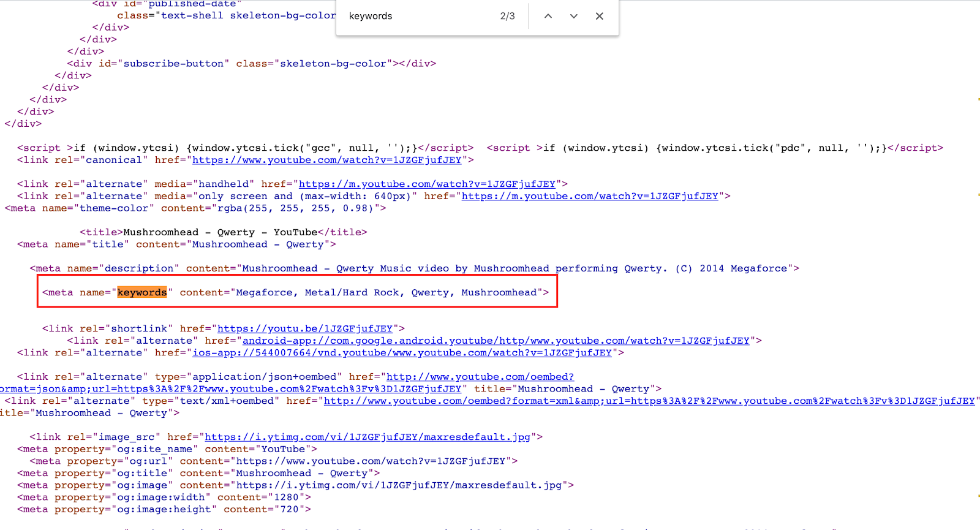
Task: Click the script containing tick("gcc")
Action: [246, 148]
